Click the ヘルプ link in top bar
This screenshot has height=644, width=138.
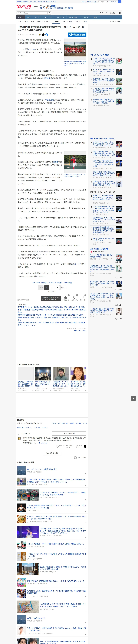[94, 2]
